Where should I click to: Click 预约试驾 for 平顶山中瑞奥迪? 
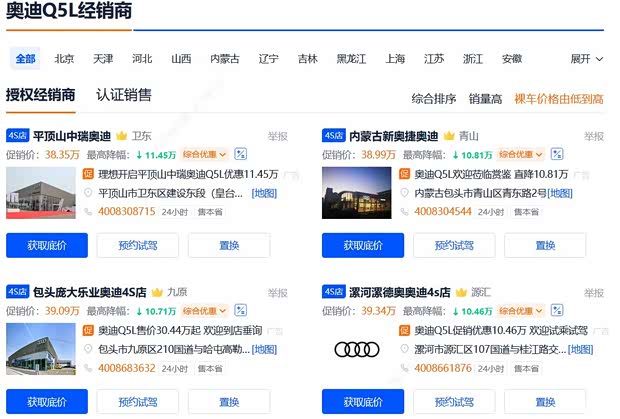click(138, 245)
